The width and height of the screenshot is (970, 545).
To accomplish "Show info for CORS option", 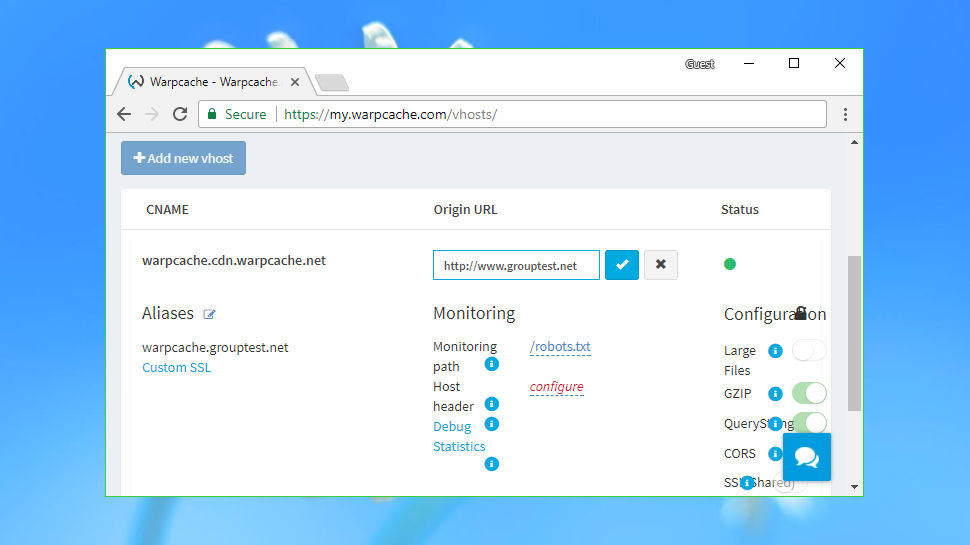I will point(775,453).
